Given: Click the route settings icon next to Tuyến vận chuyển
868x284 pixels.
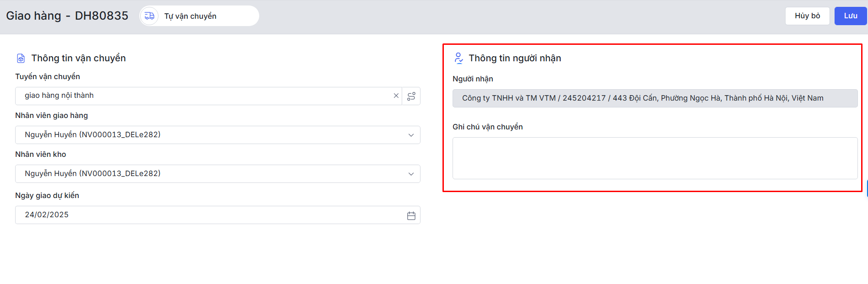Looking at the screenshot, I should click(x=411, y=96).
